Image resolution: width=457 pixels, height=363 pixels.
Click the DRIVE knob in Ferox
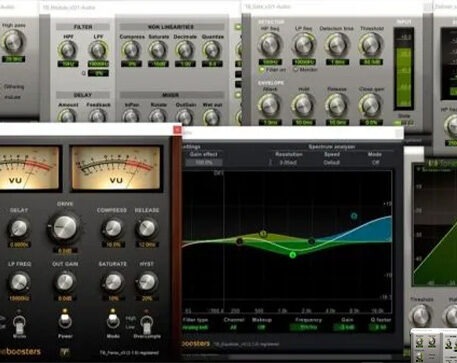click(64, 227)
